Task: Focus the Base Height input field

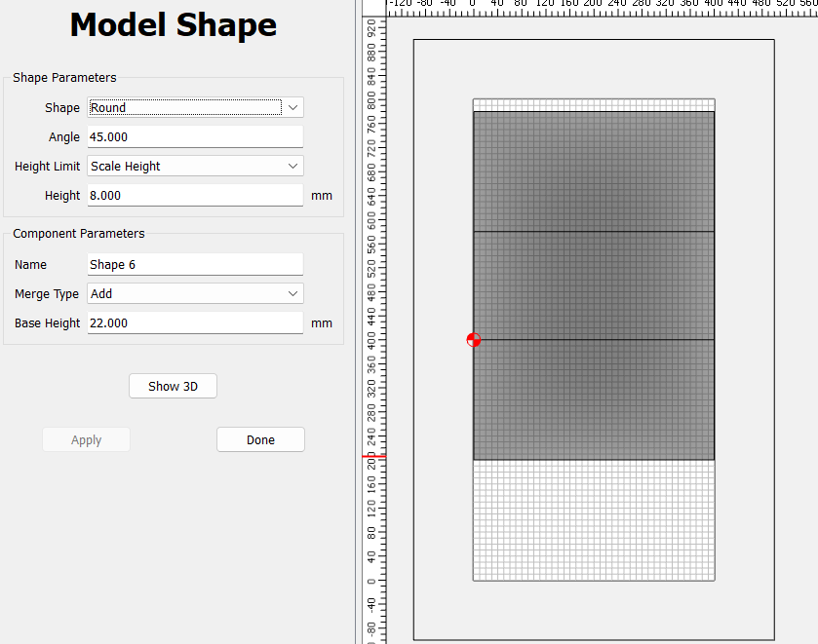Action: point(195,322)
